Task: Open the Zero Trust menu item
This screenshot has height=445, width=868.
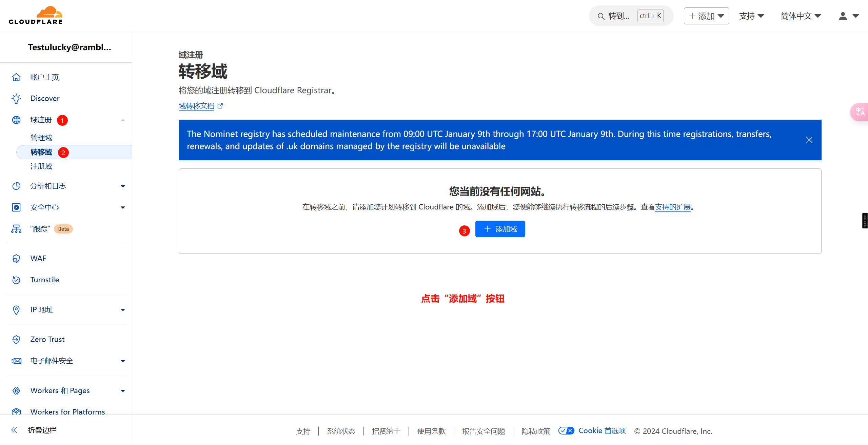Action: point(47,340)
